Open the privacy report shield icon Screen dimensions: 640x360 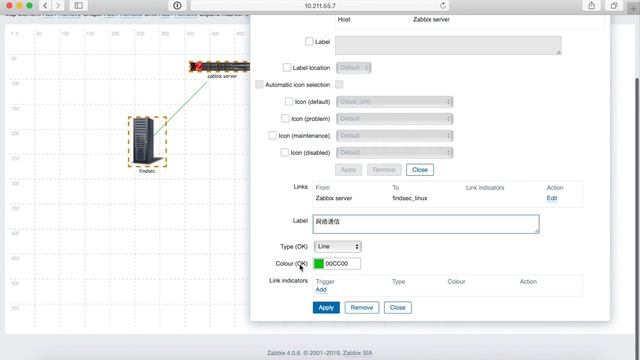(177, 6)
